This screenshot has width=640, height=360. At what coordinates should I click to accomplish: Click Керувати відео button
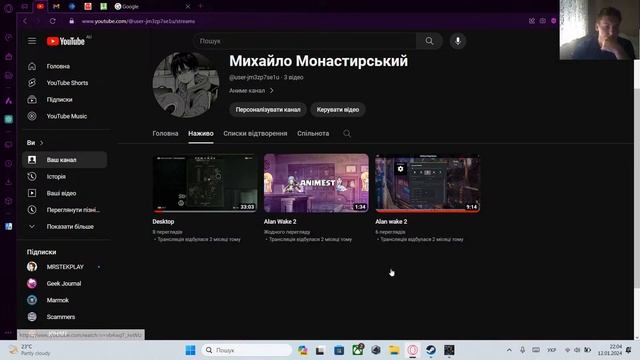click(x=338, y=109)
